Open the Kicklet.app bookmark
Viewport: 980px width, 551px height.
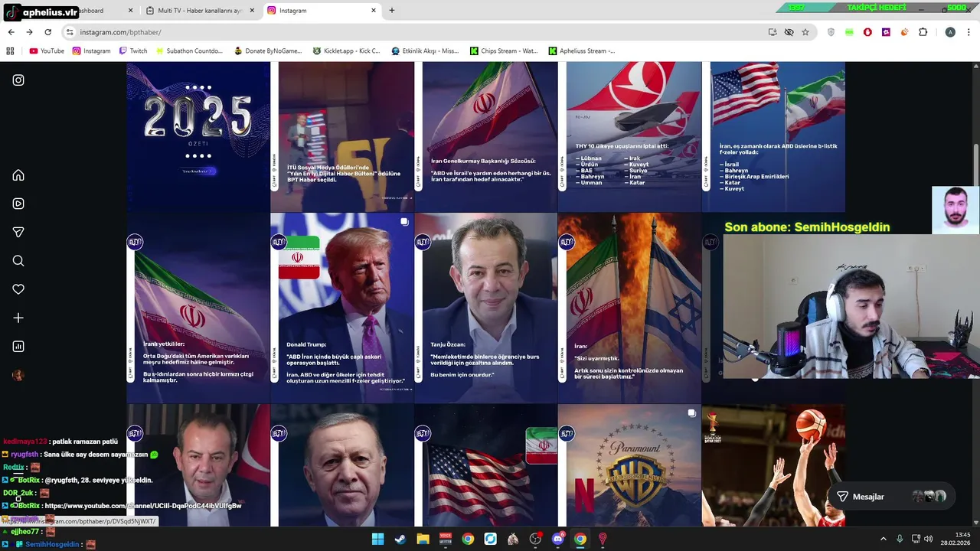[x=346, y=51]
